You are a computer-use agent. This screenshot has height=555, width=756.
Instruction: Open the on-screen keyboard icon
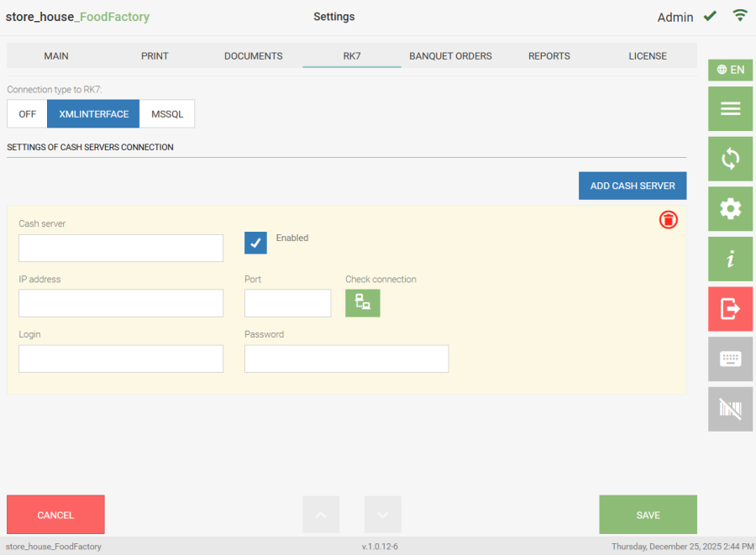[x=730, y=359]
